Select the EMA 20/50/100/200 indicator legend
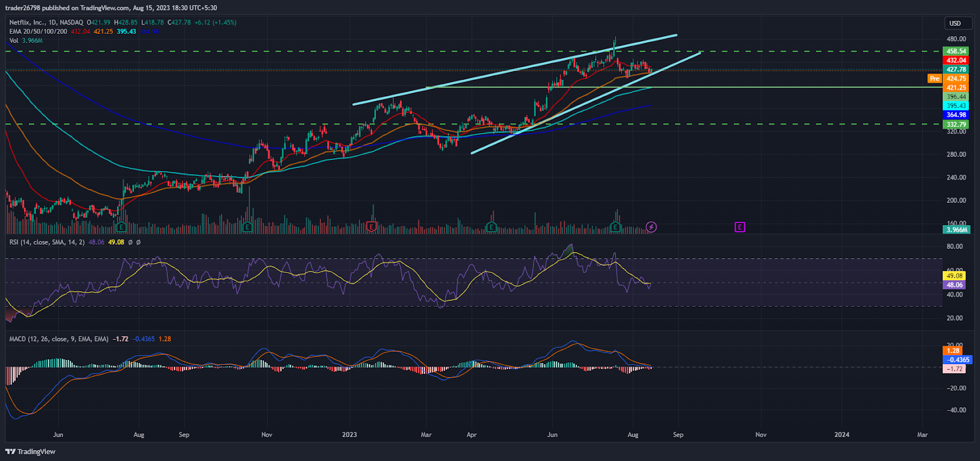The height and width of the screenshot is (461, 980). coord(38,31)
